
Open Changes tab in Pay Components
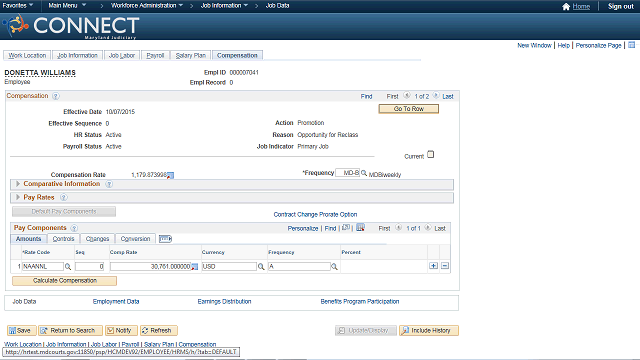tap(98, 239)
